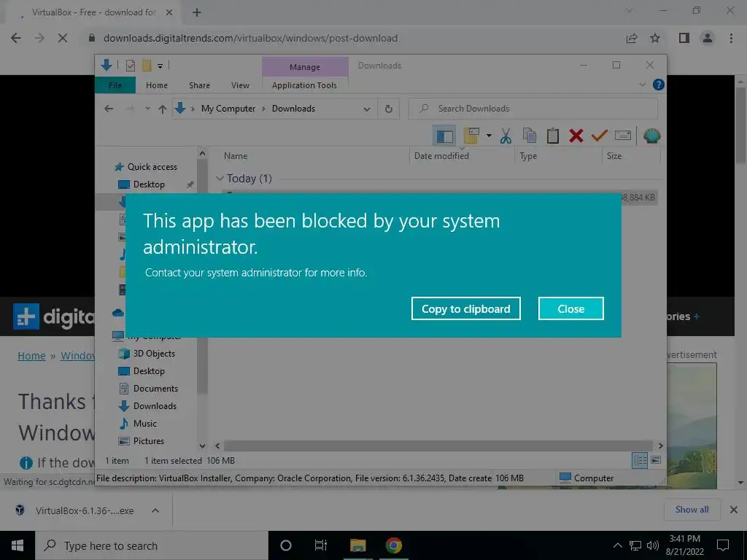This screenshot has height=560, width=747.
Task: Open options arrow for VirtualBox download
Action: 155,510
